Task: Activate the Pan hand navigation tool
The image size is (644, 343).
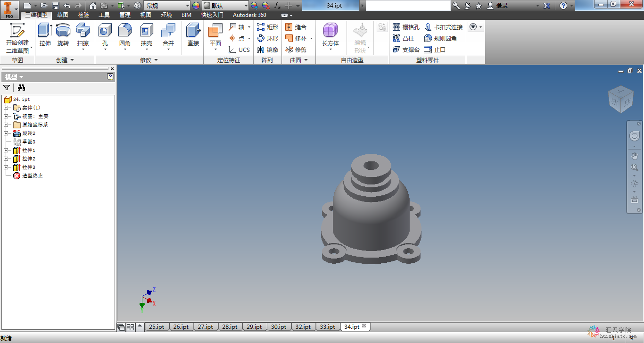Action: (x=635, y=156)
